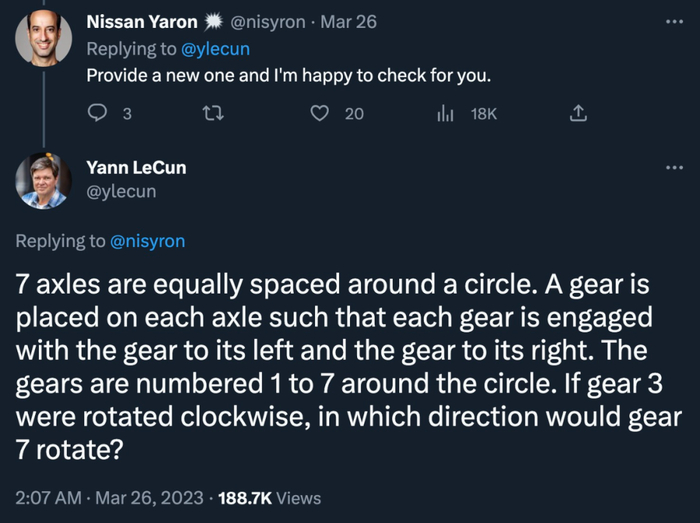Share Nissan Yaron's tweet
The height and width of the screenshot is (523, 700).
tap(576, 114)
